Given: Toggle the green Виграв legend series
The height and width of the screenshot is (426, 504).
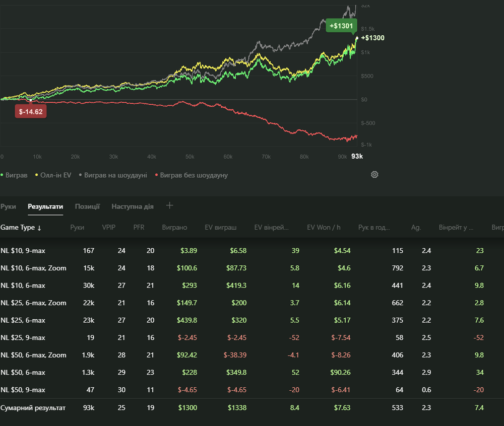Looking at the screenshot, I should point(16,175).
